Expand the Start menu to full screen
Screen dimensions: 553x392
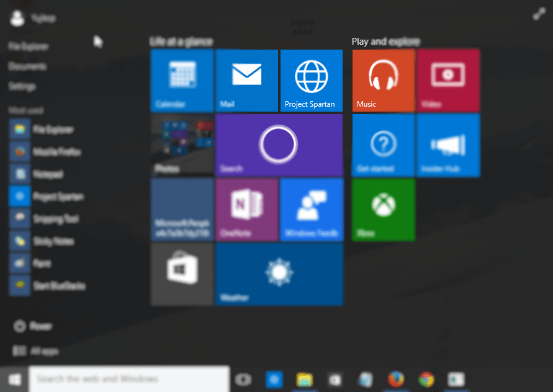click(539, 14)
